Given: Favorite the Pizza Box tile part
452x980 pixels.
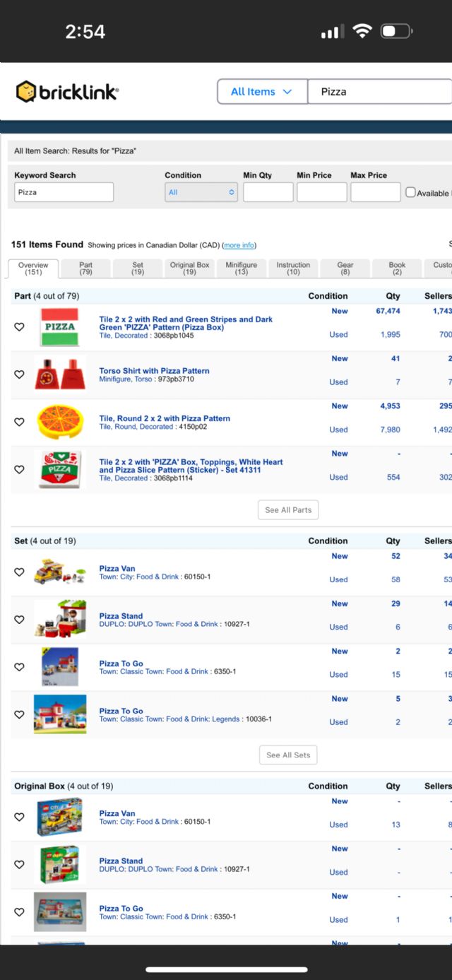Looking at the screenshot, I should coord(20,327).
